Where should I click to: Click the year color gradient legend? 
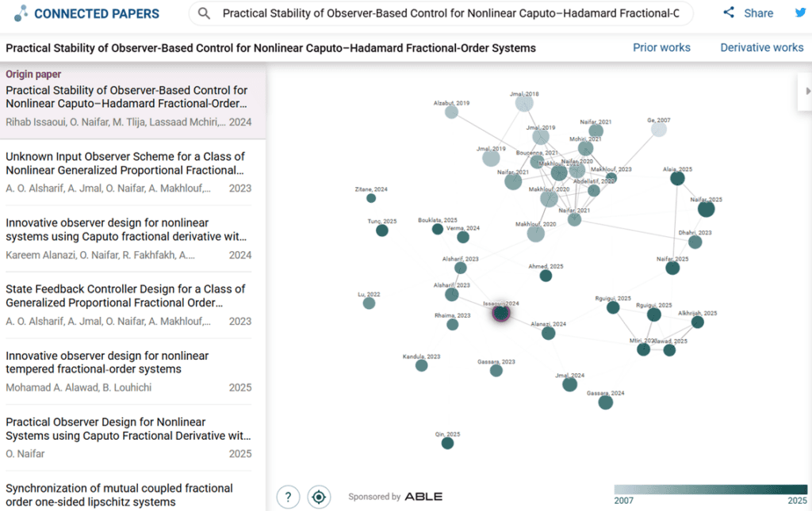pos(710,490)
